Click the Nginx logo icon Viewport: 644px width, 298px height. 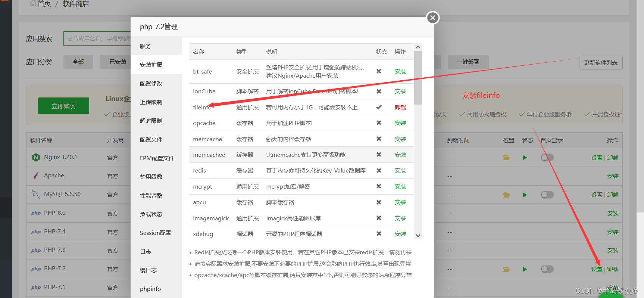[36, 157]
